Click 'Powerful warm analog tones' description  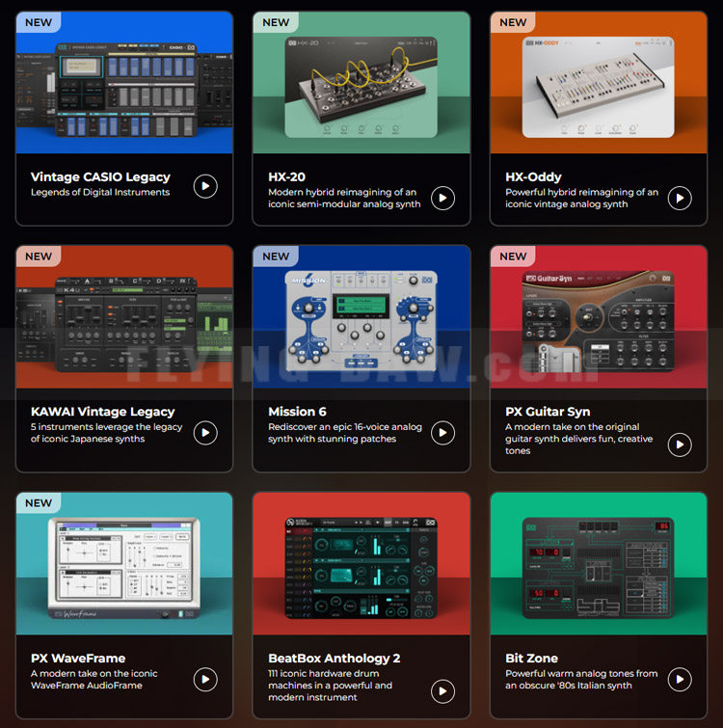click(x=581, y=679)
